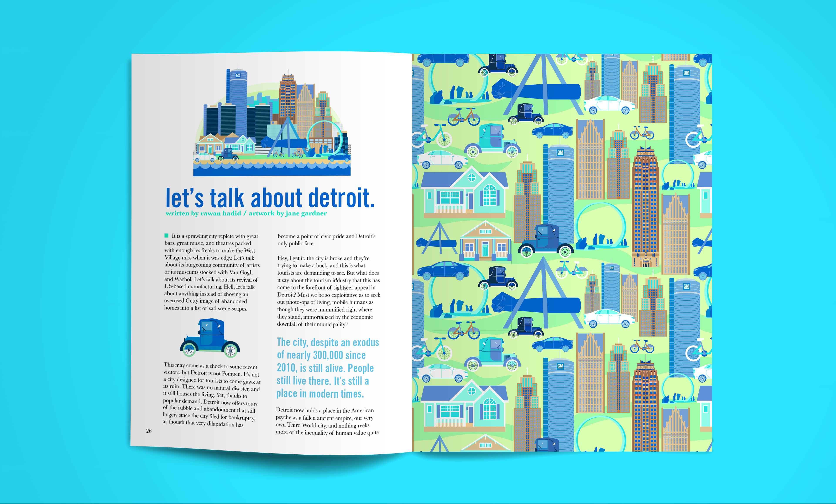This screenshot has width=836, height=504.
Task: Click the line "own Third World city, and nothing reeks"
Action: (323, 425)
